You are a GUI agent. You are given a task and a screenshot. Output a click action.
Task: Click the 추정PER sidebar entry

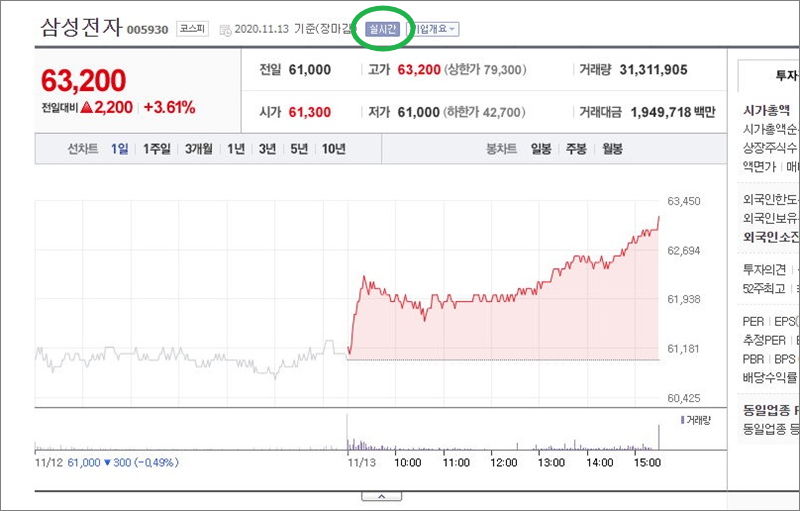(x=764, y=340)
